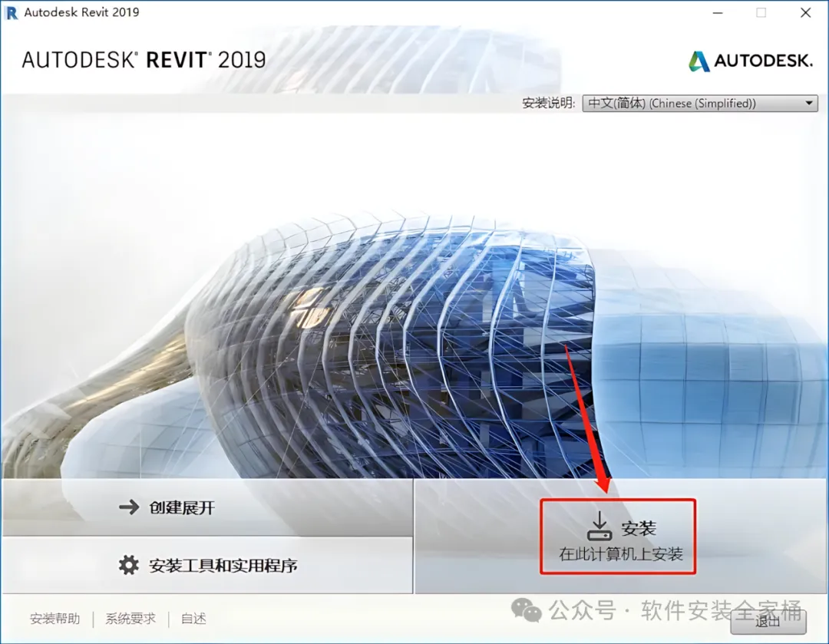Click the 创建展开 button label
829x644 pixels.
click(x=182, y=507)
